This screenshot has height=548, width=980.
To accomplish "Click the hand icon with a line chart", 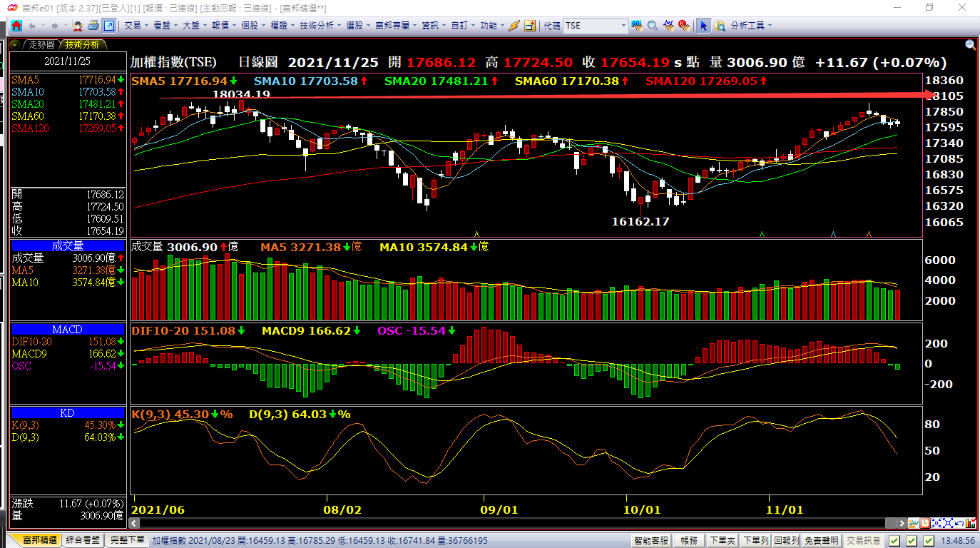I will [668, 26].
